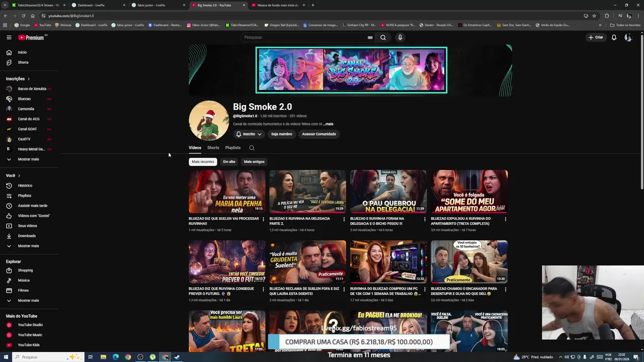
Task: Expand channel description with ...mais
Action: coord(328,124)
